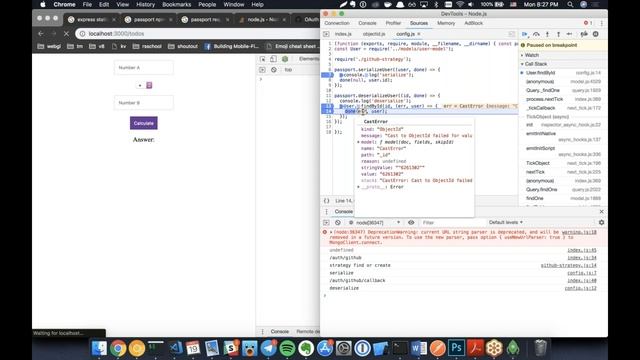
Task: Click the Number A input field
Action: click(144, 68)
